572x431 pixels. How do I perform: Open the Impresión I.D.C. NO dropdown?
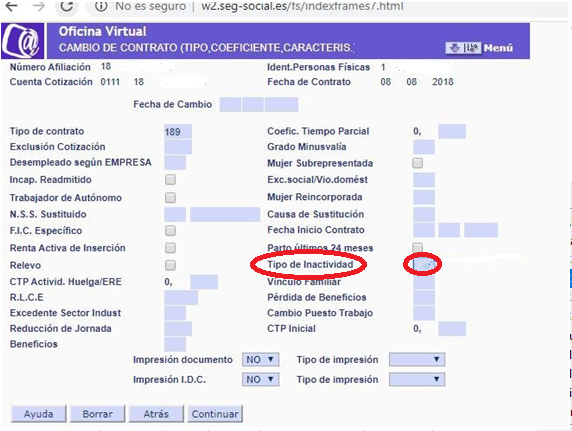coord(260,379)
